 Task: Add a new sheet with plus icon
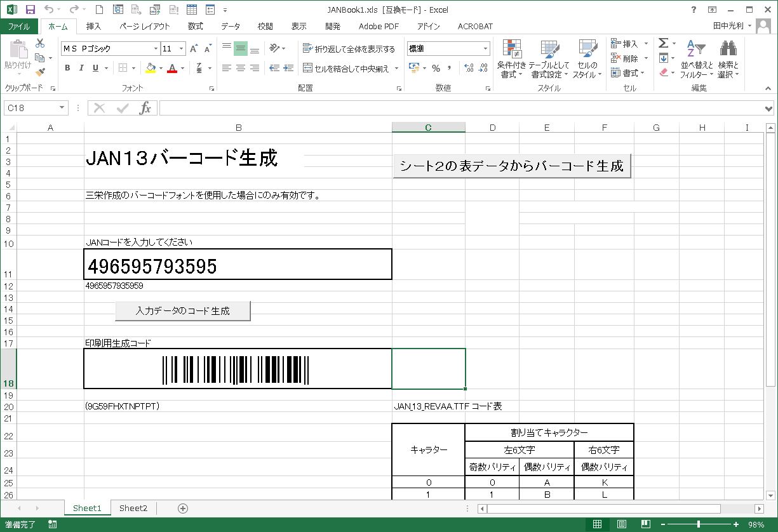pos(183,508)
